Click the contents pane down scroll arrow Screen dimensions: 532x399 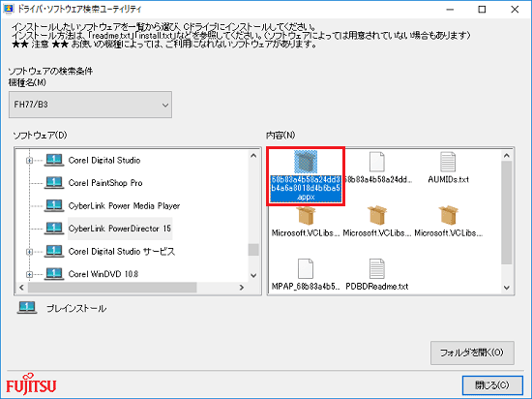[507, 288]
